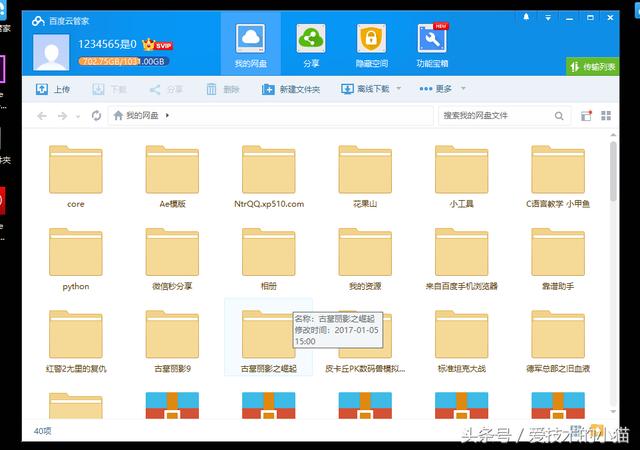
Task: Switch to grid view icon
Action: click(606, 116)
